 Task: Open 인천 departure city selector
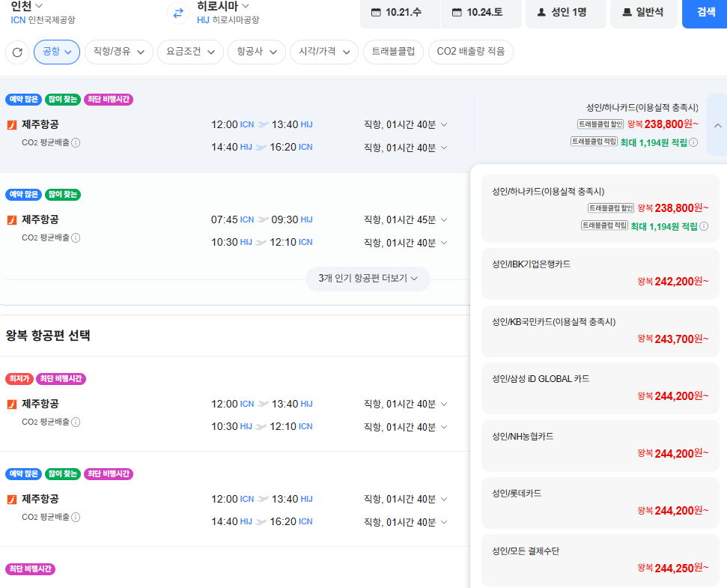click(26, 6)
